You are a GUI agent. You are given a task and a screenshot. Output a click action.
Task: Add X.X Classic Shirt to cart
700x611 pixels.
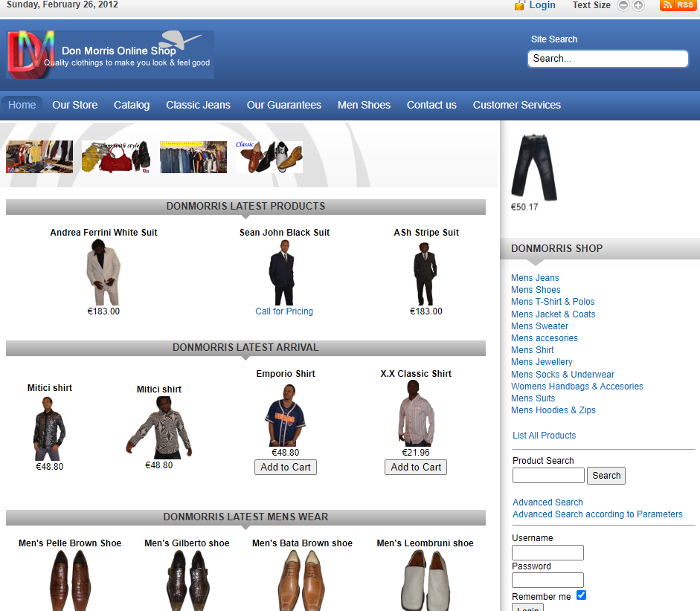coord(416,468)
